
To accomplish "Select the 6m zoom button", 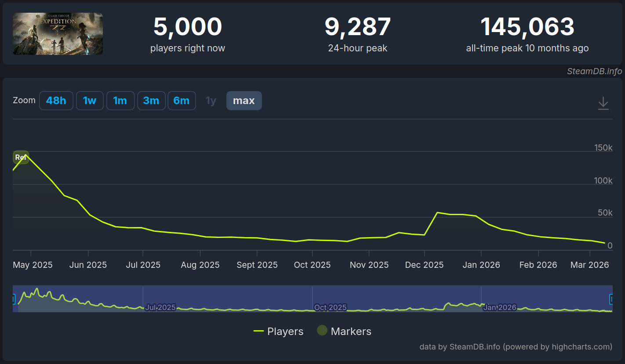I will coord(182,101).
